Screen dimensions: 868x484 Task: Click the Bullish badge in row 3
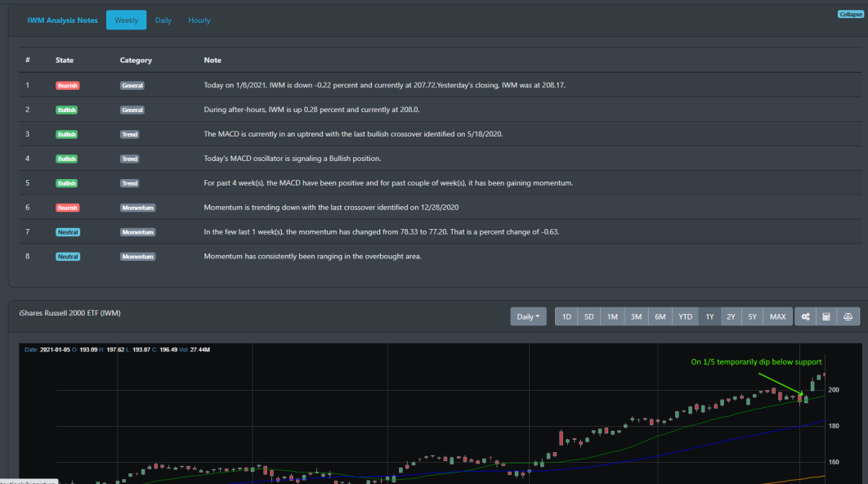pyautogui.click(x=66, y=134)
